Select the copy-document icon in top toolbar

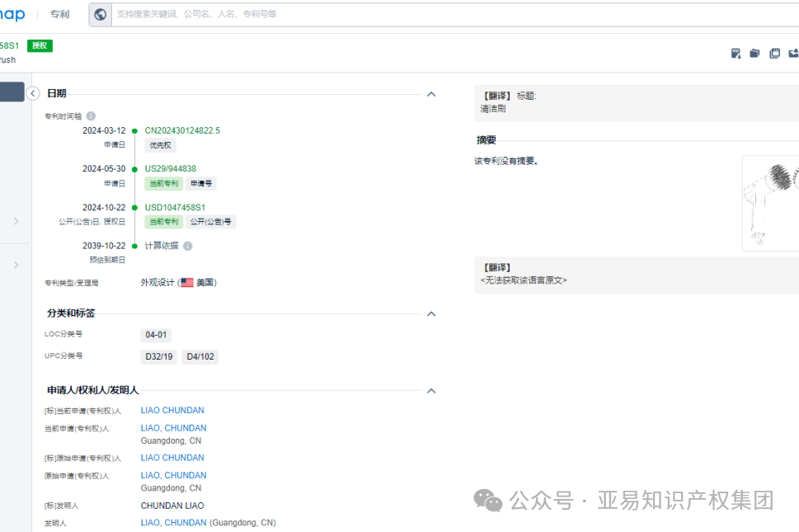[774, 52]
